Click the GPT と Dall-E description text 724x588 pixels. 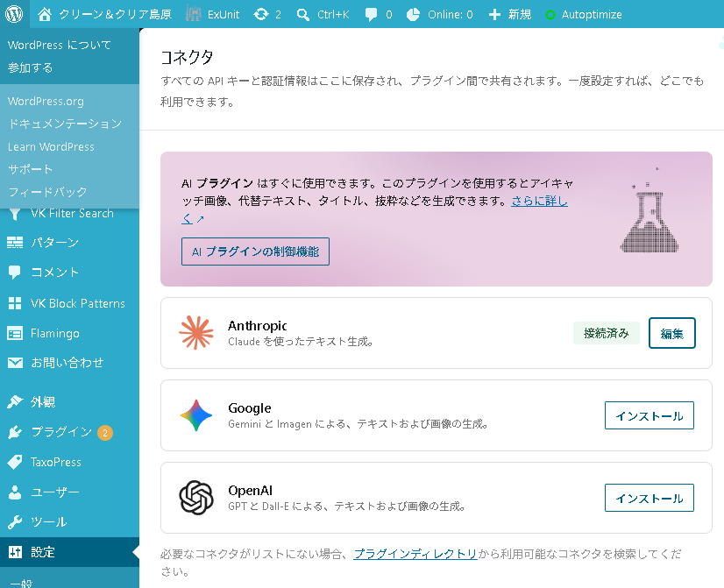point(347,507)
